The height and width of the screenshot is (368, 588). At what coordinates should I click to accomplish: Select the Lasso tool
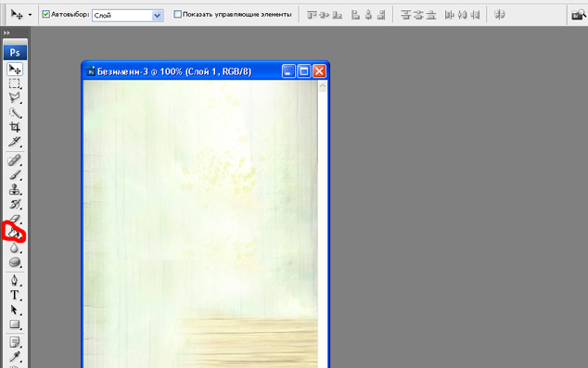tap(15, 98)
